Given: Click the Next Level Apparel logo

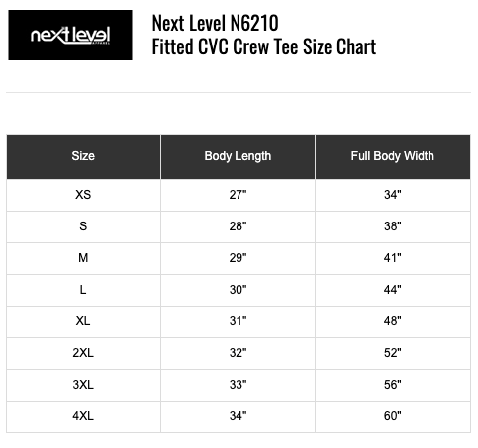Looking at the screenshot, I should 70,35.
